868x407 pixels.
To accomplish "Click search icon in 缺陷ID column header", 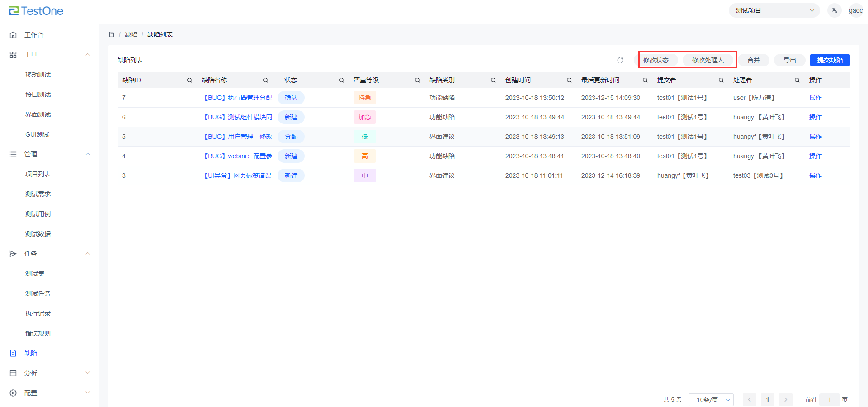I will tap(189, 80).
